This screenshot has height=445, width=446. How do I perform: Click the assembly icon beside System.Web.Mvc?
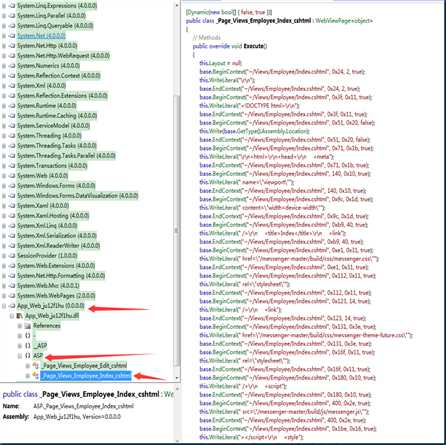click(12, 286)
